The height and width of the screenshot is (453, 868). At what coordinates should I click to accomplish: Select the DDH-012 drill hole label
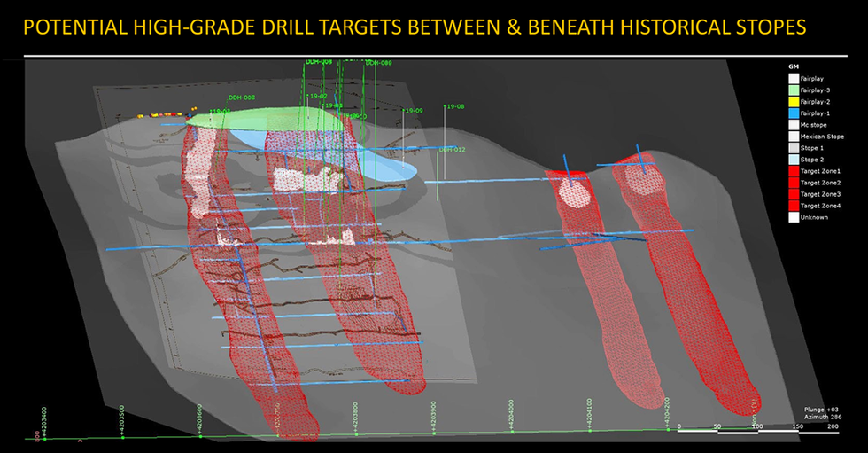click(452, 149)
